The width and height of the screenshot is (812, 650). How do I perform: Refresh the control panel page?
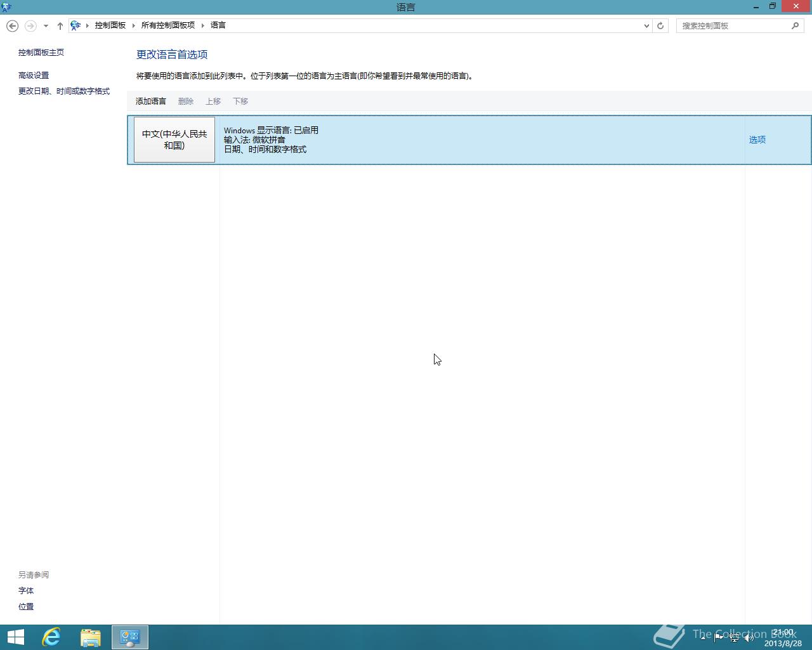pos(660,25)
